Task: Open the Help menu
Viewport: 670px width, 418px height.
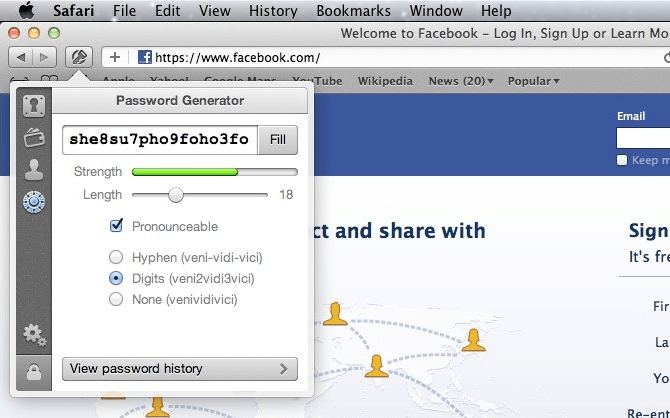Action: point(496,10)
